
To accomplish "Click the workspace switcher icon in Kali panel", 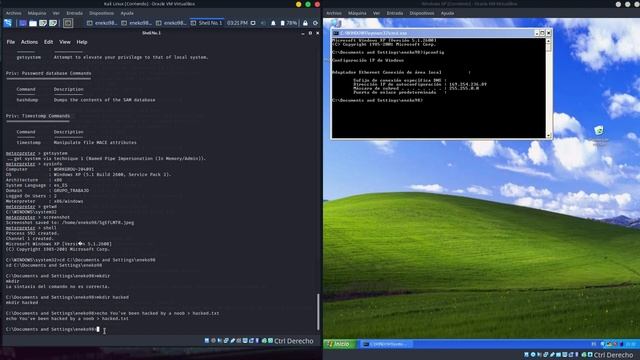I will tap(23, 23).
